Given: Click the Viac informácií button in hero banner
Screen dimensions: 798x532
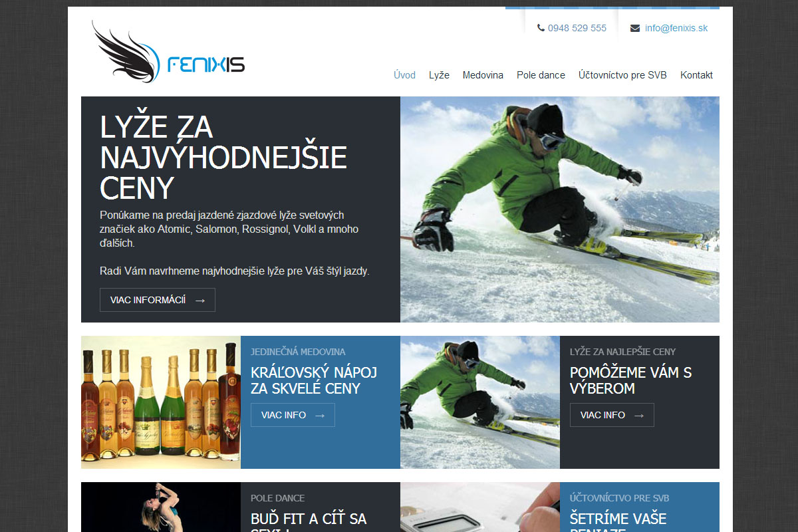Looking at the screenshot, I should click(x=158, y=300).
